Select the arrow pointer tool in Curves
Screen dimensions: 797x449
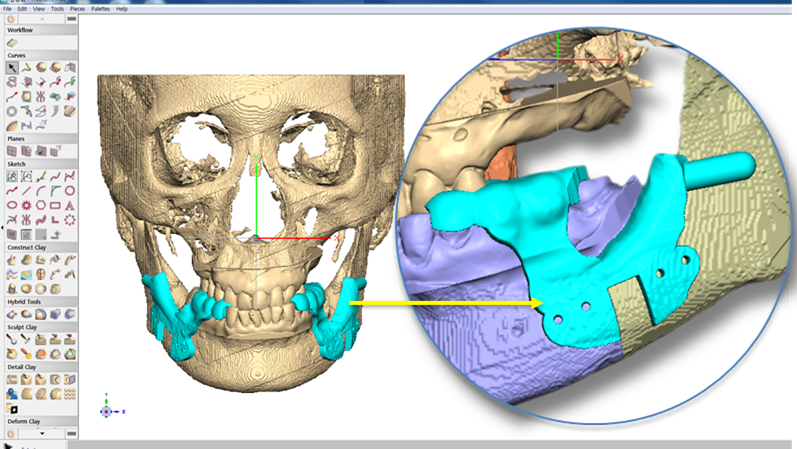click(x=11, y=67)
